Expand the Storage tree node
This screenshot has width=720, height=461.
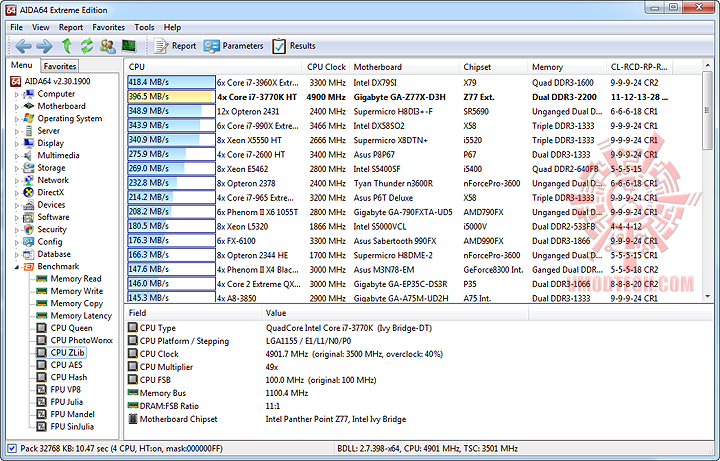(17, 169)
